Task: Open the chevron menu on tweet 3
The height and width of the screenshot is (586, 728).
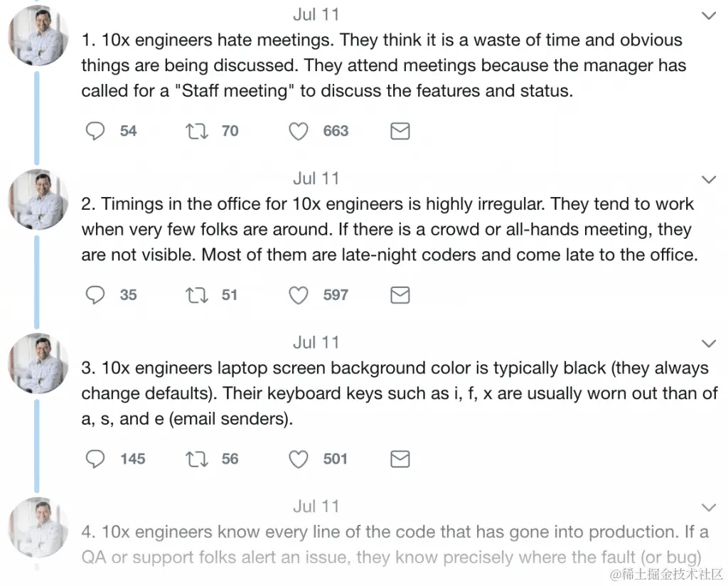Action: [709, 343]
